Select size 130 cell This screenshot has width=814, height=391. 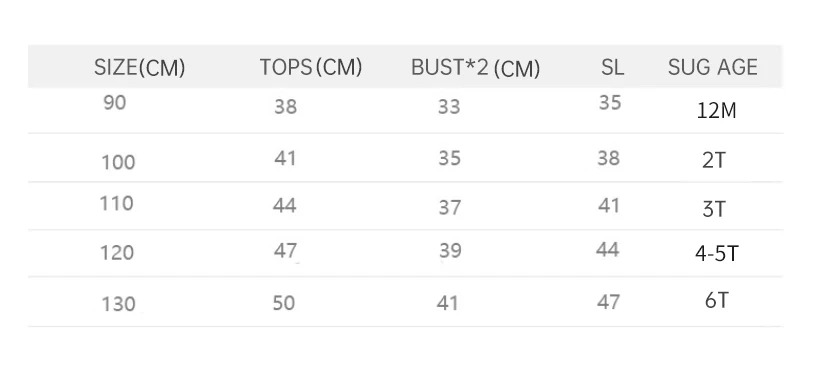point(118,304)
